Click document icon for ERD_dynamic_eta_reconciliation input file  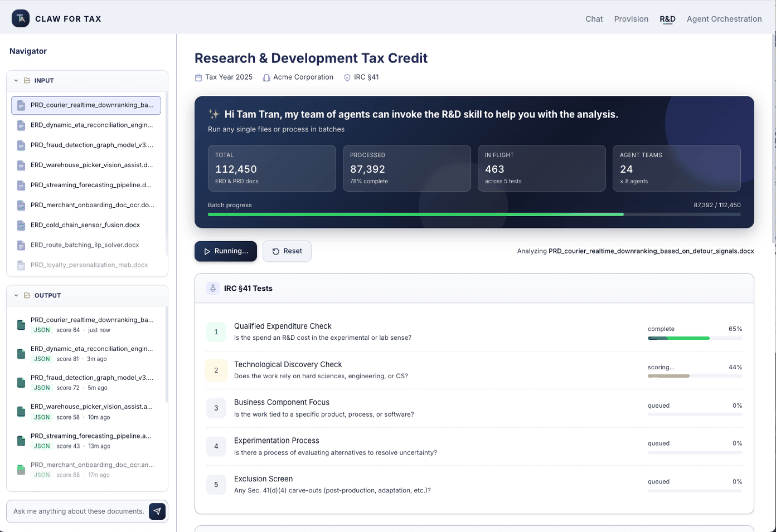coord(21,125)
